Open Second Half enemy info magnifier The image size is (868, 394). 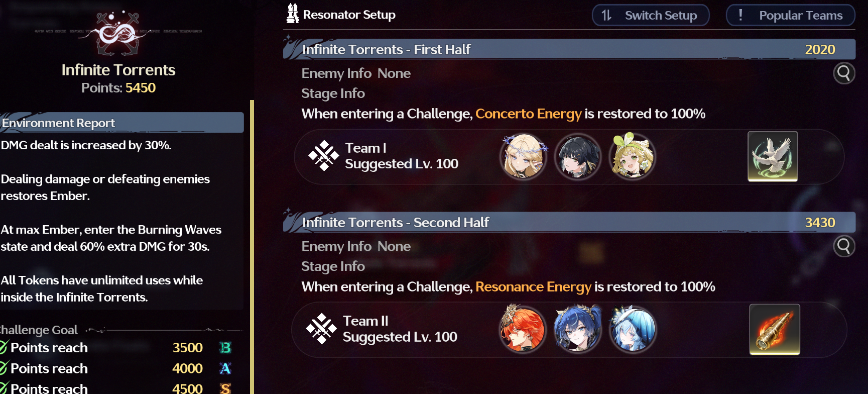coord(844,246)
